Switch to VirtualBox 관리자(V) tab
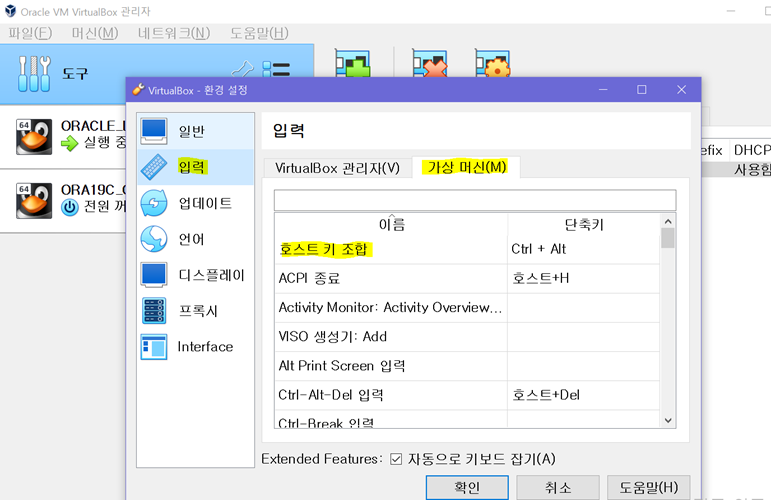Image resolution: width=771 pixels, height=500 pixels. pos(337,168)
